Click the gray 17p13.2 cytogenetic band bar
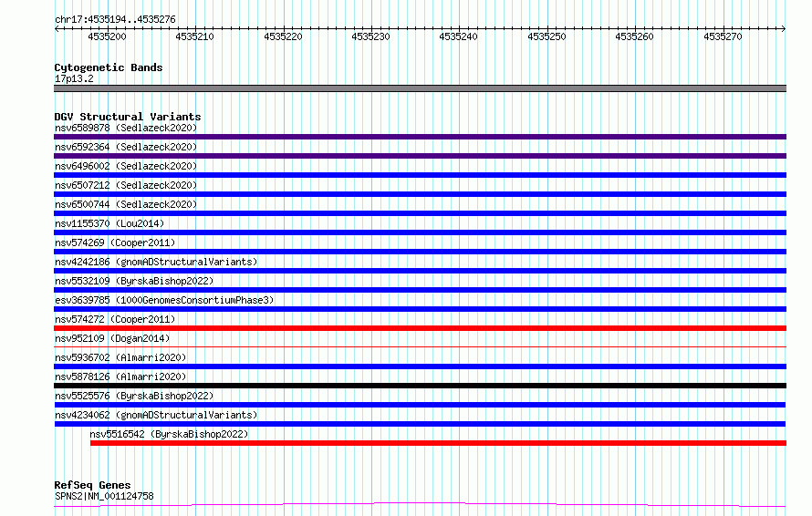Image resolution: width=812 pixels, height=516 pixels. pyautogui.click(x=420, y=88)
